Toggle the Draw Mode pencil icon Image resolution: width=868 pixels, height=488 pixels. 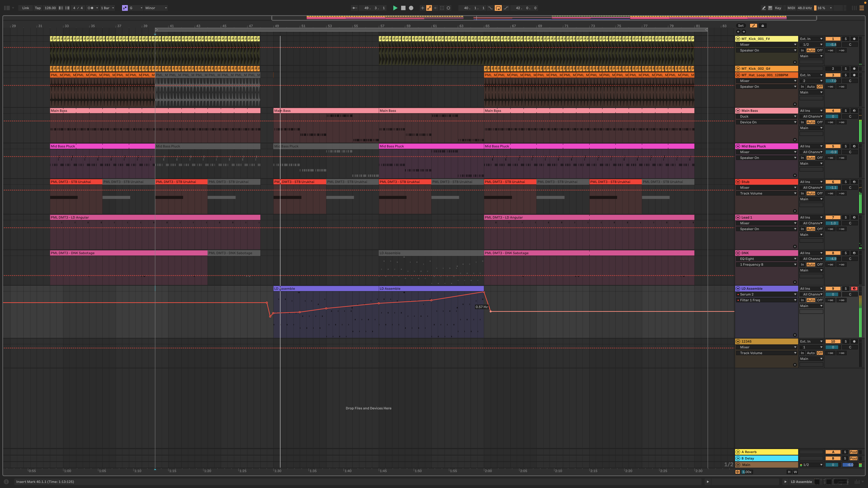point(764,8)
